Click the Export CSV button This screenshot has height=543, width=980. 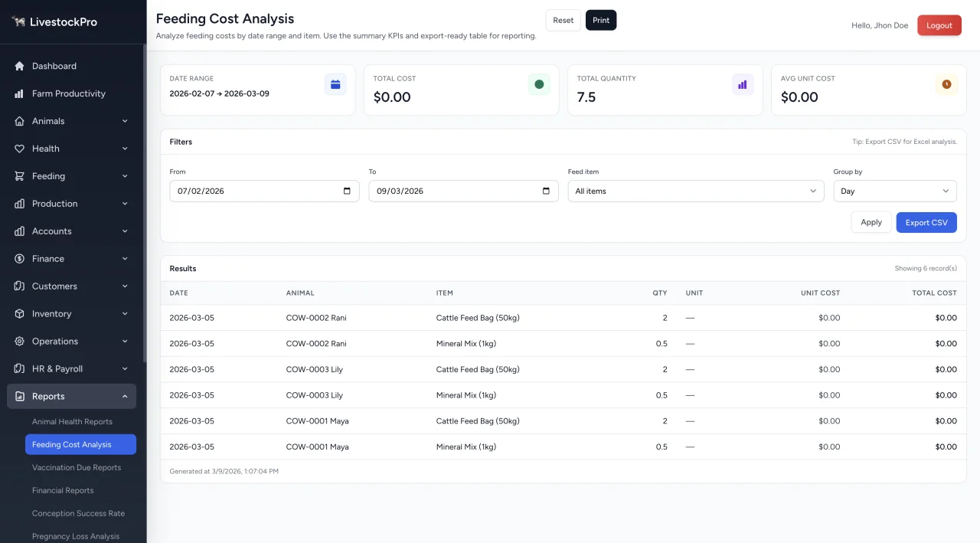pos(926,222)
